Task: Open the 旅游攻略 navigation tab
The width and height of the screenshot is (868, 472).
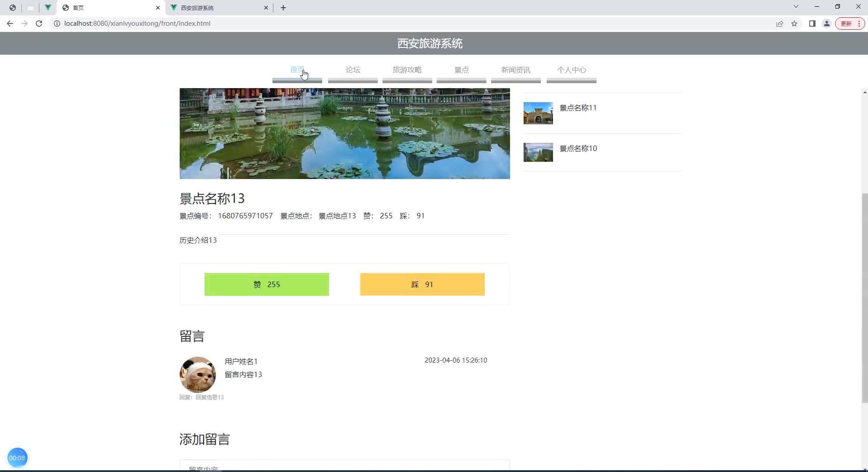Action: tap(407, 70)
